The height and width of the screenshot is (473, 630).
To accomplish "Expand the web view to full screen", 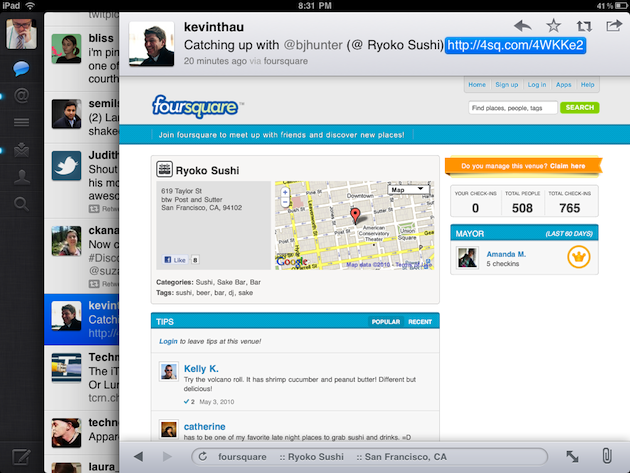I will pos(572,456).
